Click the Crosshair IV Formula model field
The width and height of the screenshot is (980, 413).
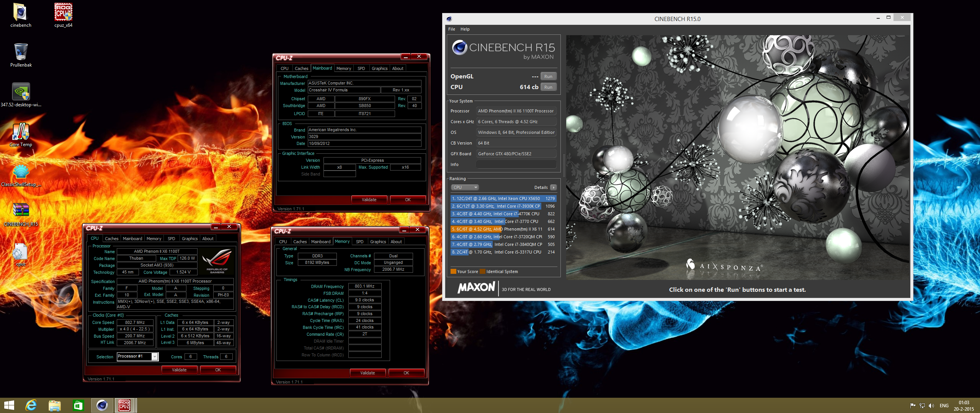(344, 90)
